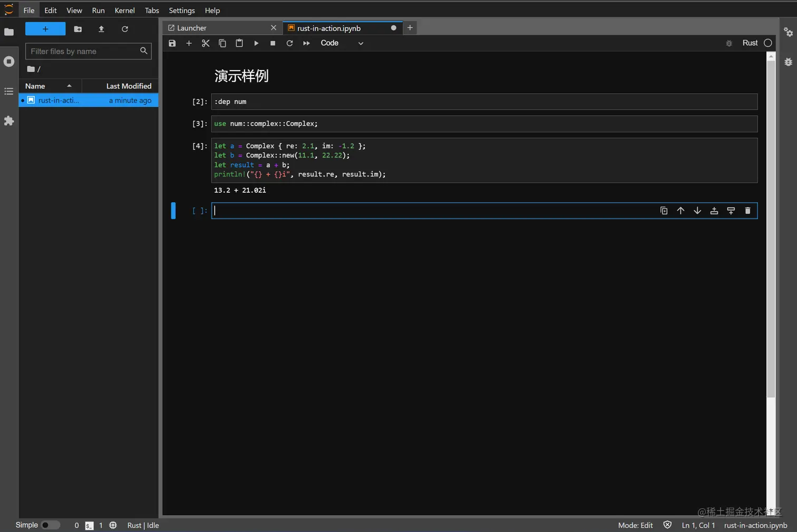Interrupt the kernel with the stop icon
797x532 pixels.
273,43
